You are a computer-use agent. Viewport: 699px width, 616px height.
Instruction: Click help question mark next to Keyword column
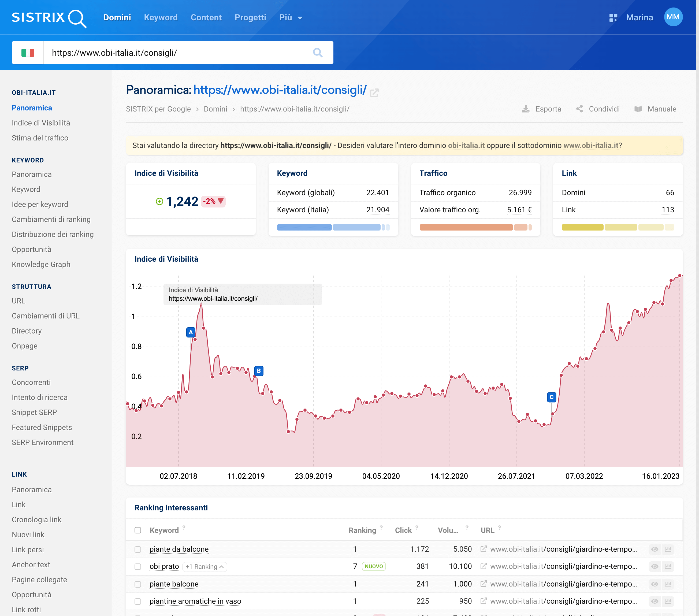point(184,528)
